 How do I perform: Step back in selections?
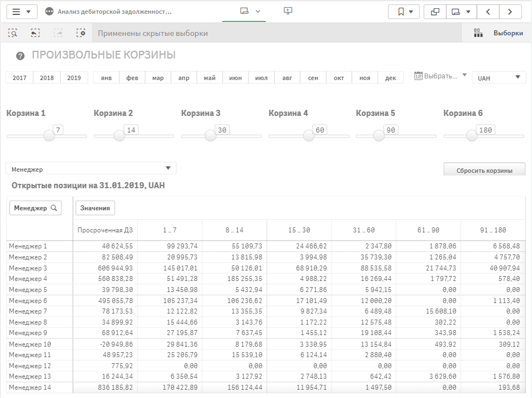(x=35, y=33)
